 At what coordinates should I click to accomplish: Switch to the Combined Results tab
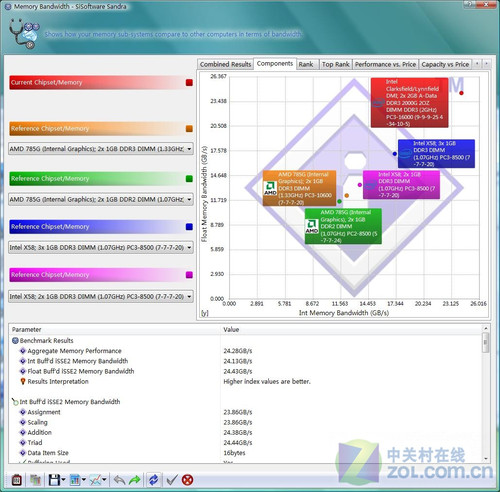pos(226,64)
